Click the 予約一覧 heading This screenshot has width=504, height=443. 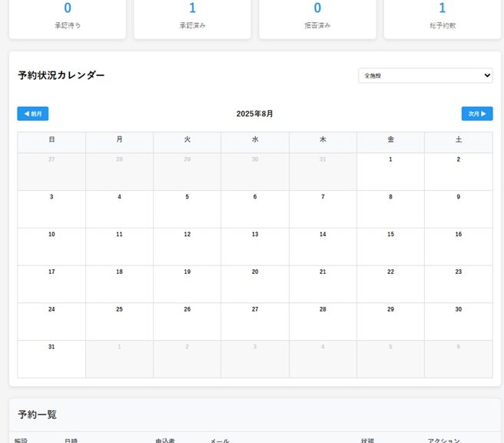pyautogui.click(x=38, y=415)
